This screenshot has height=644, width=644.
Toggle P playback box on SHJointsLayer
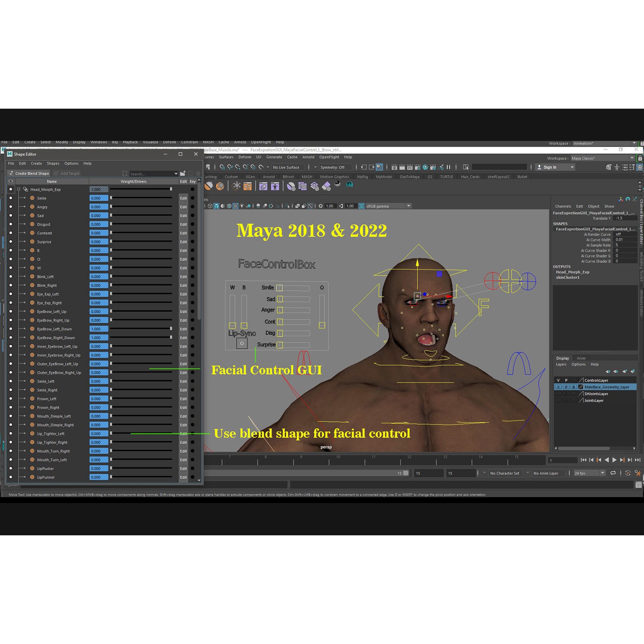566,394
